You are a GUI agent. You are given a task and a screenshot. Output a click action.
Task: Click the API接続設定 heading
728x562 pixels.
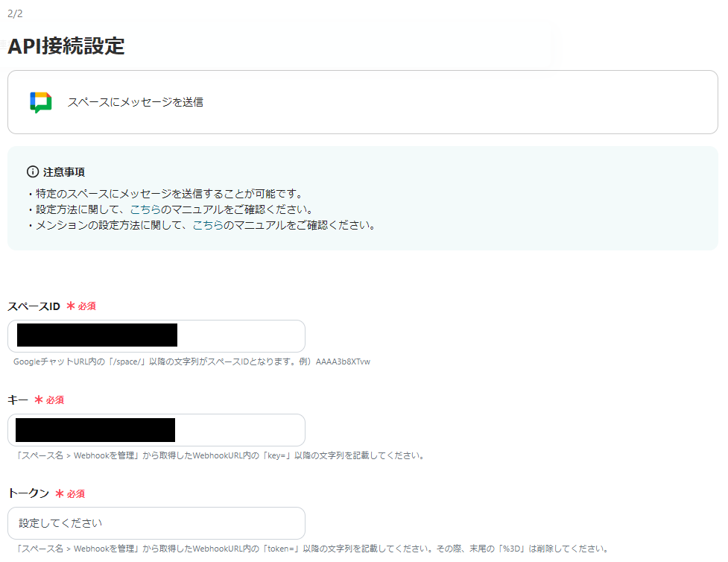click(x=66, y=46)
